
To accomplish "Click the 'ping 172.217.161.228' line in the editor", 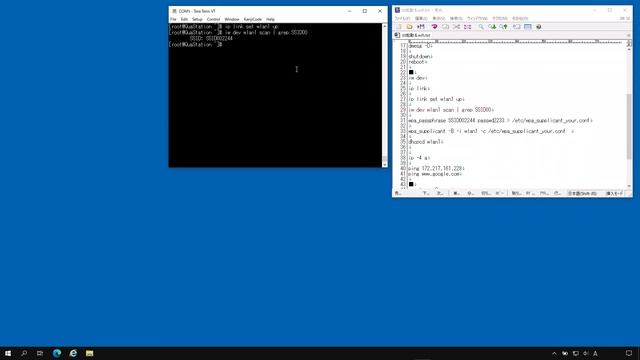I will [x=436, y=168].
